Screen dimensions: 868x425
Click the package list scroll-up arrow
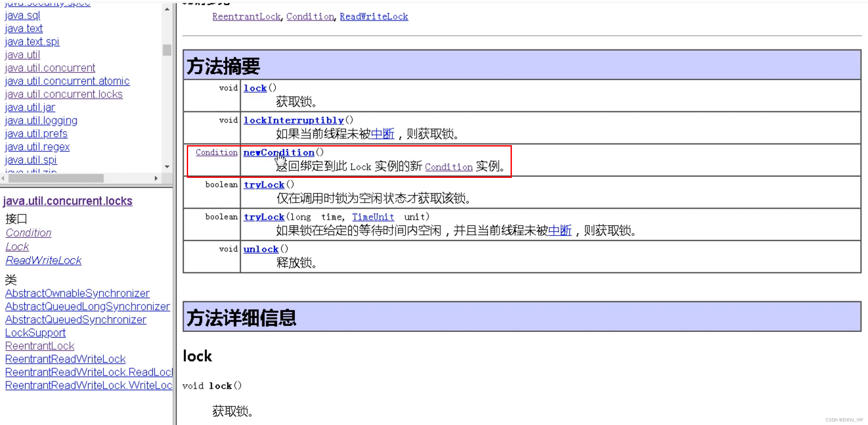tap(167, 10)
